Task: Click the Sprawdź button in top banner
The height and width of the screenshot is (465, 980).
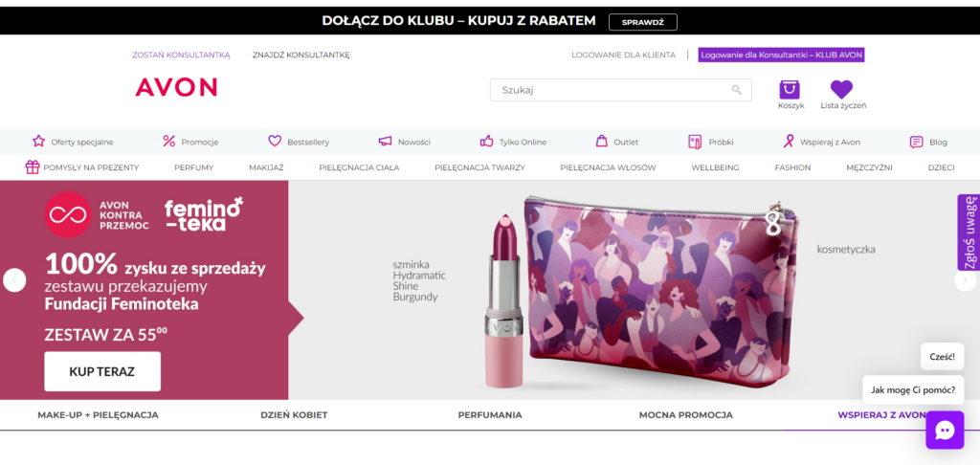Action: click(x=642, y=21)
